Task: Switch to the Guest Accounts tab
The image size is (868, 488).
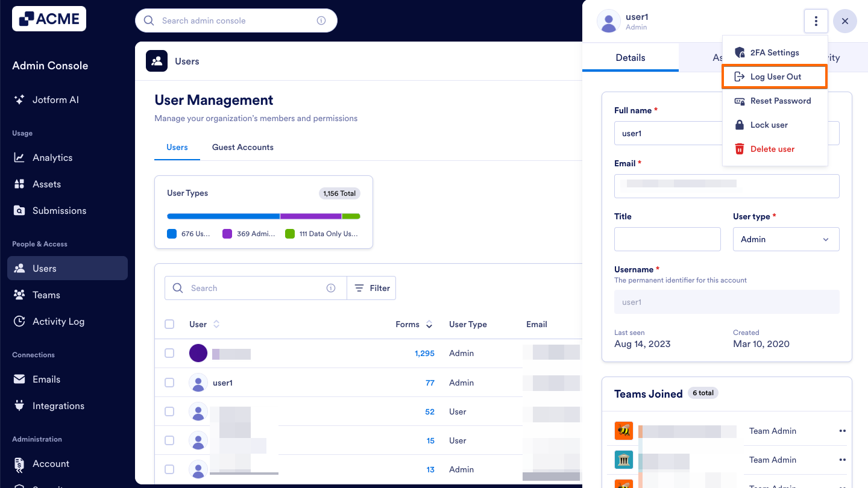Action: click(242, 147)
